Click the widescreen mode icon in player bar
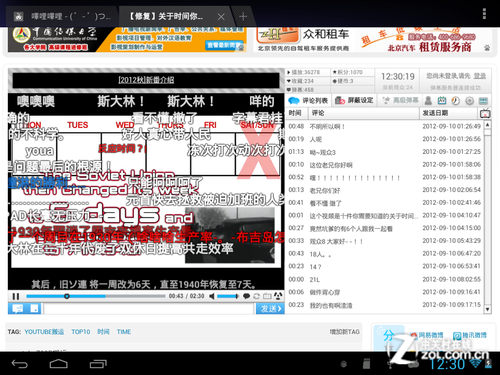500x375 pixels. (267, 296)
